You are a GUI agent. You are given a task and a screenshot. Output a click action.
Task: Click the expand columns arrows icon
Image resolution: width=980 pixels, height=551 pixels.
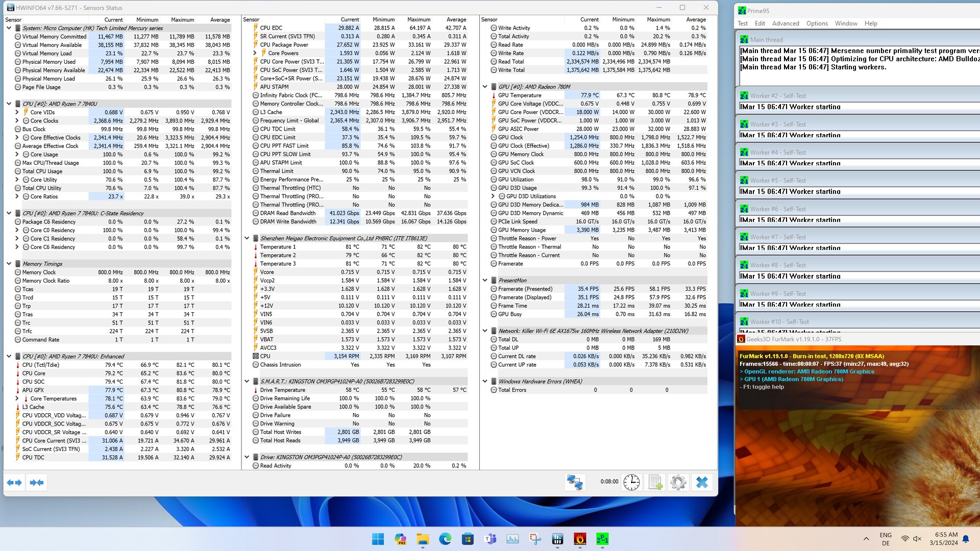point(14,482)
